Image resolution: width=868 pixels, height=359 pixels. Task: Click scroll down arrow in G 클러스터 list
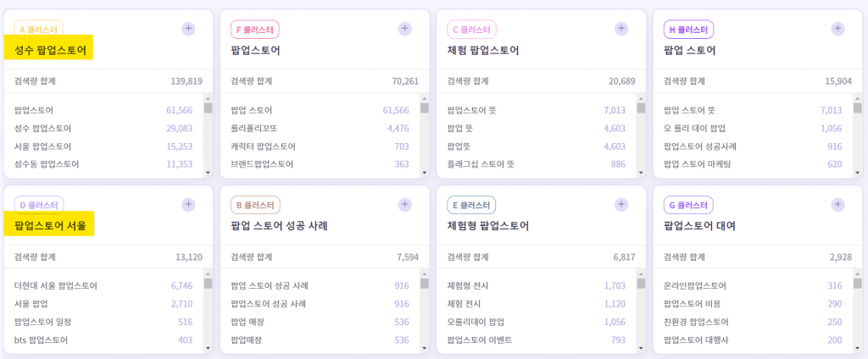click(x=858, y=349)
